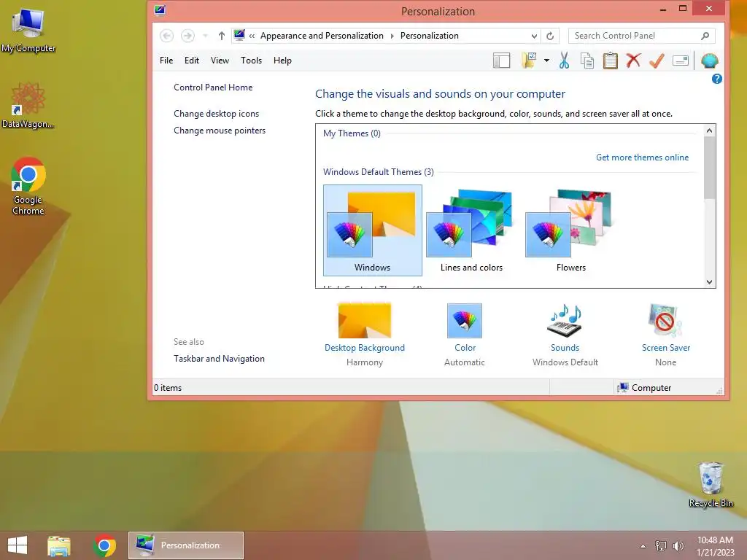Go back with the Back arrow
747x560 pixels.
pyautogui.click(x=167, y=36)
